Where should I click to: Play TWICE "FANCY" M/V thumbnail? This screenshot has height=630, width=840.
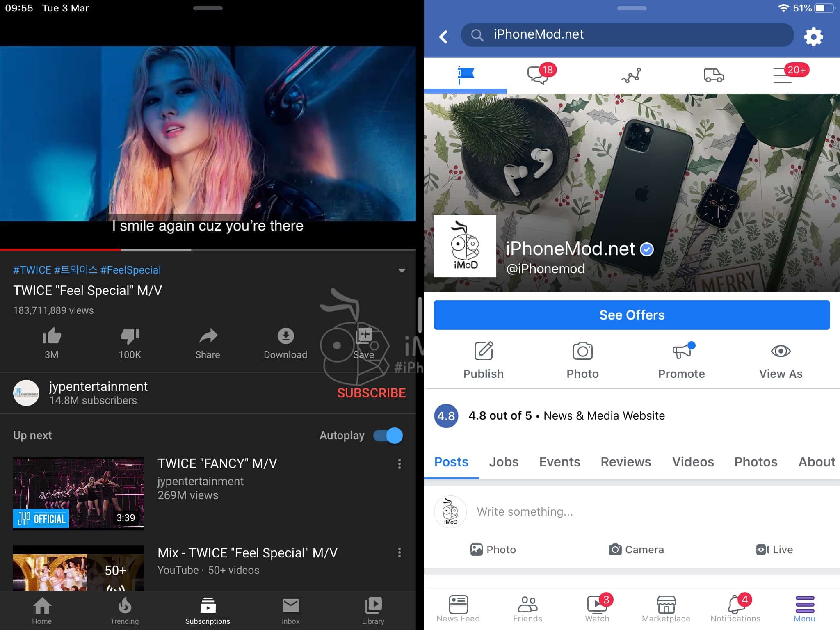tap(79, 493)
